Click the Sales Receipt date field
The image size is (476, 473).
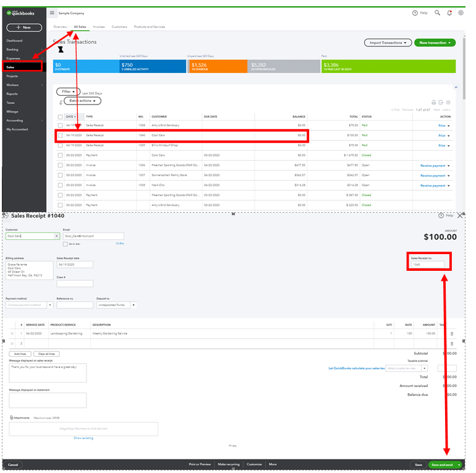click(75, 265)
